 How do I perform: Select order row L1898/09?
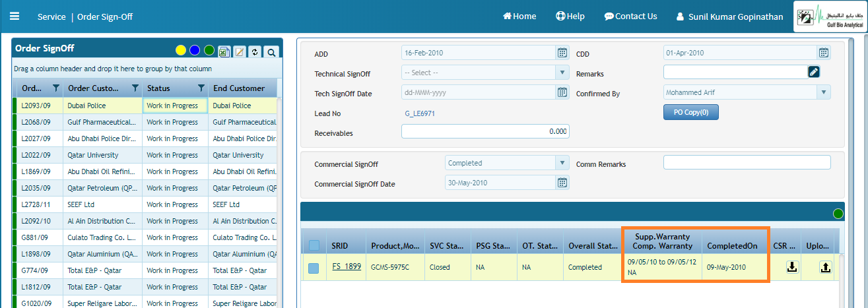click(145, 254)
